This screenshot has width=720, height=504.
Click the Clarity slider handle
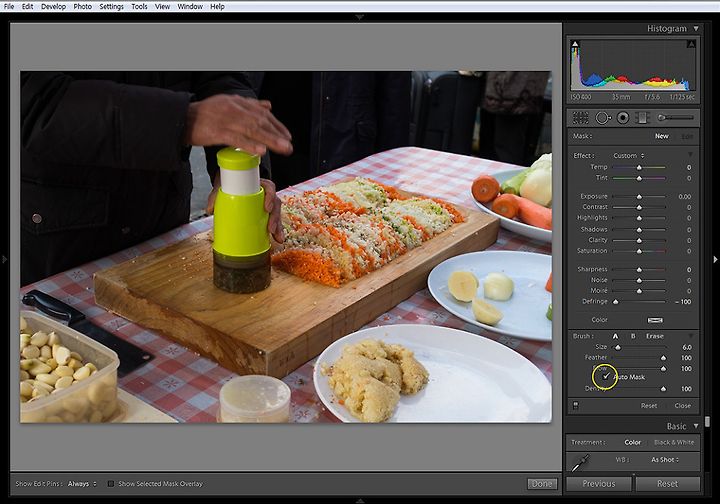(639, 241)
